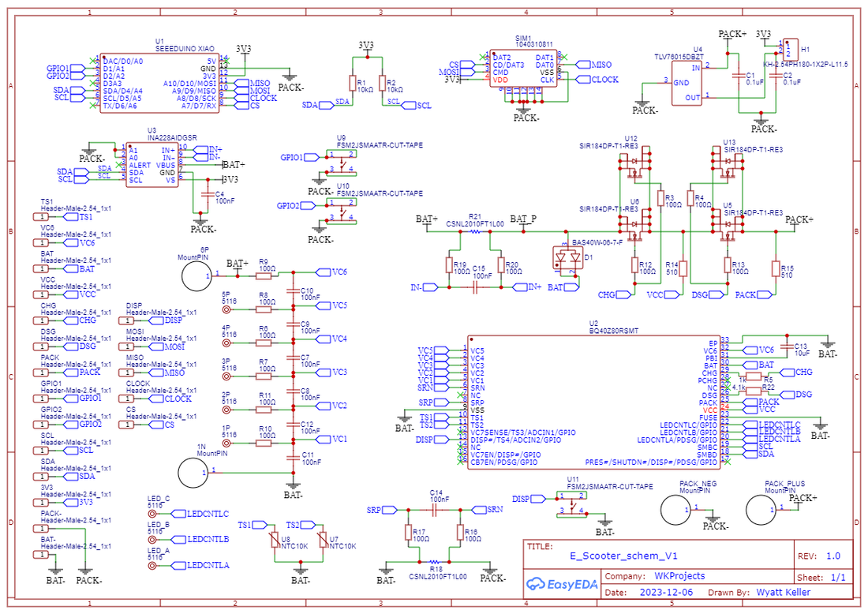Select the SIM1 1040310811 card socket symbol
The width and height of the screenshot is (868, 614).
[x=523, y=69]
